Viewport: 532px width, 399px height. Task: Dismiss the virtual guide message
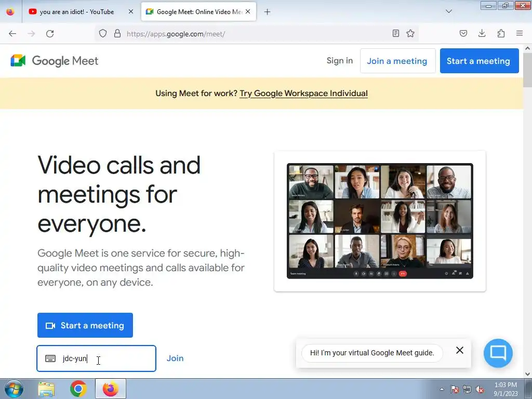460,350
